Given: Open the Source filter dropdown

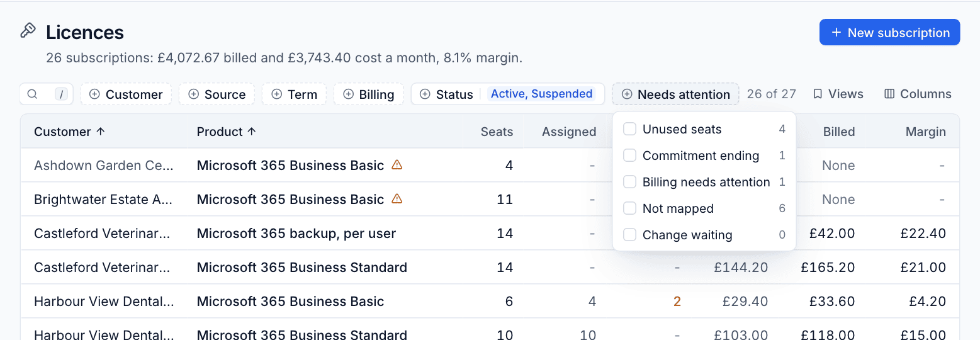Looking at the screenshot, I should 217,94.
